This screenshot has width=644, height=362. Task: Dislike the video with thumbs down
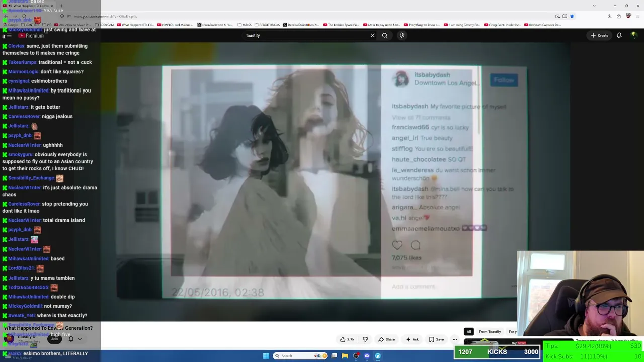365,339
